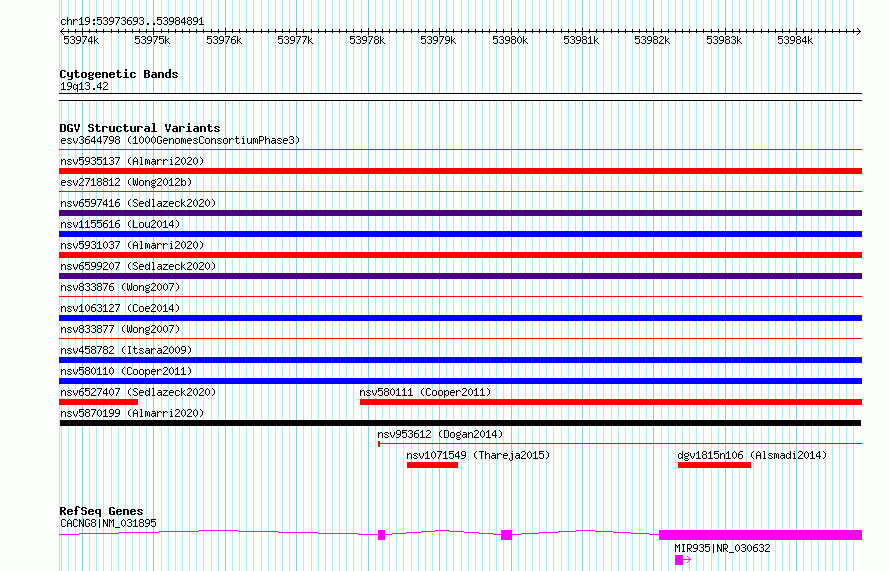Open dgv1815n106 (Alsmadi2014) variant label
The width and height of the screenshot is (890, 571).
click(752, 455)
